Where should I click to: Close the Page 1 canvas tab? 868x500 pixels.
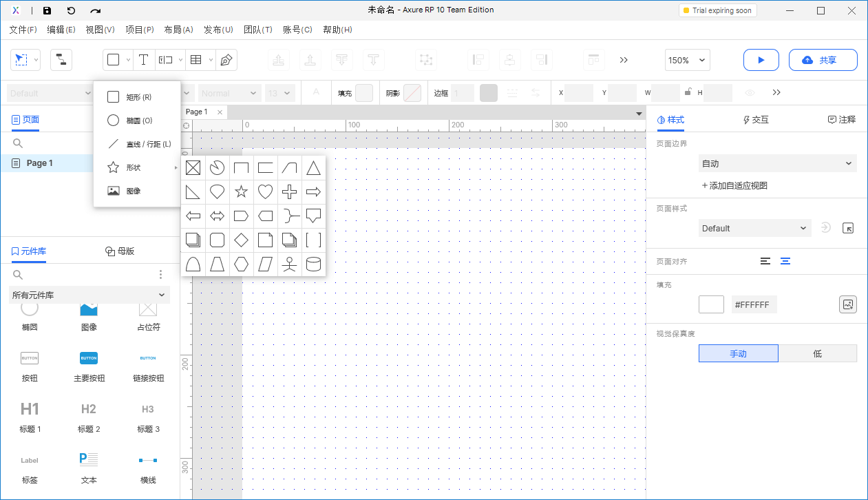(220, 112)
